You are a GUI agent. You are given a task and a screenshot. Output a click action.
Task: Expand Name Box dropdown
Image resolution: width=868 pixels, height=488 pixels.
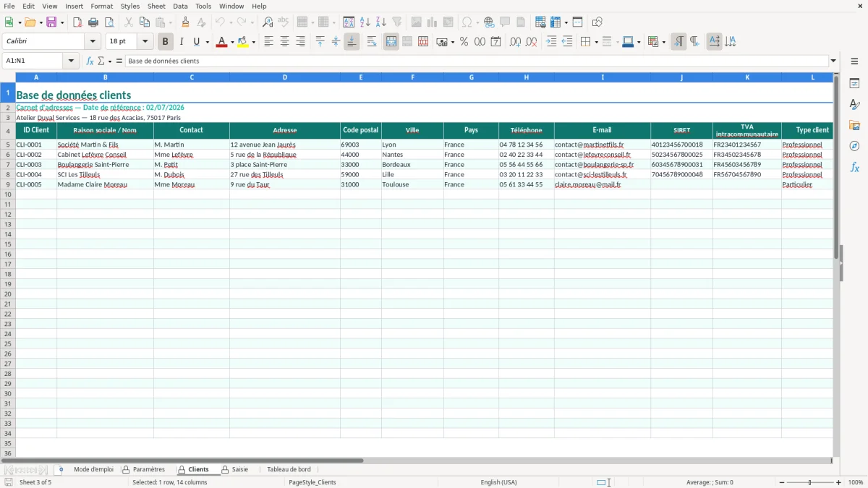point(71,61)
